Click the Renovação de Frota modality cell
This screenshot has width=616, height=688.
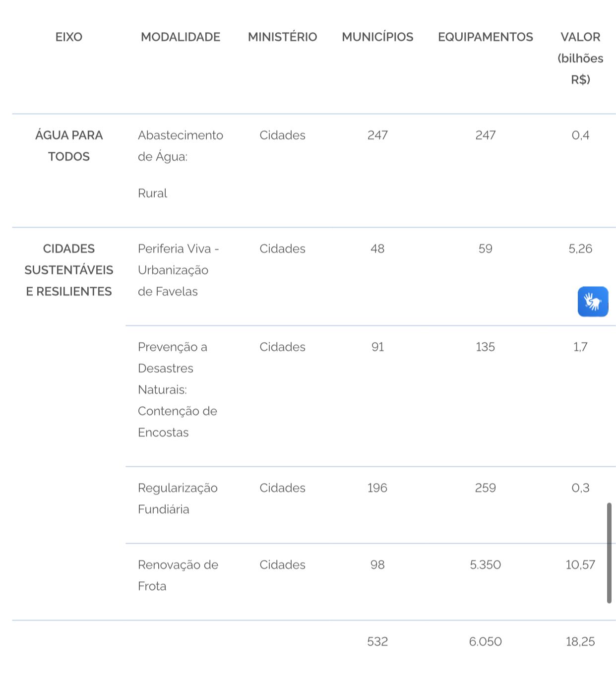(178, 575)
